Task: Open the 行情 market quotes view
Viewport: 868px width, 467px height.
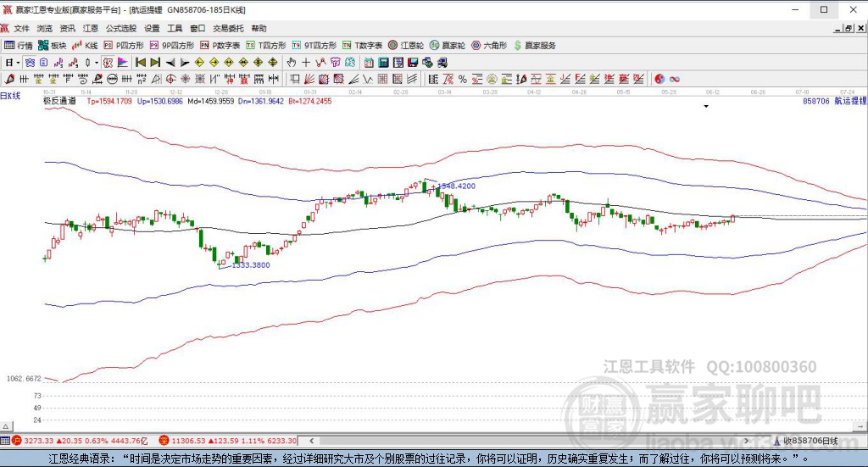Action: 19,46
